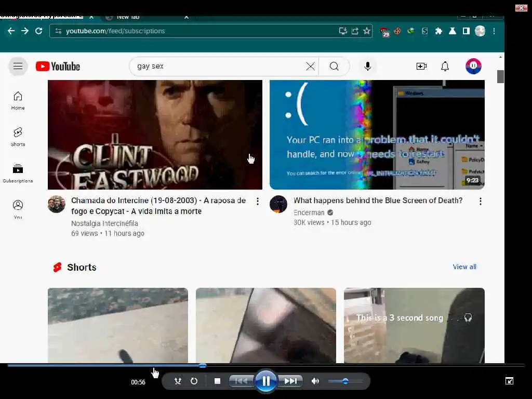Click the magnifier search button
Image resolution: width=532 pixels, height=399 pixels.
click(334, 66)
